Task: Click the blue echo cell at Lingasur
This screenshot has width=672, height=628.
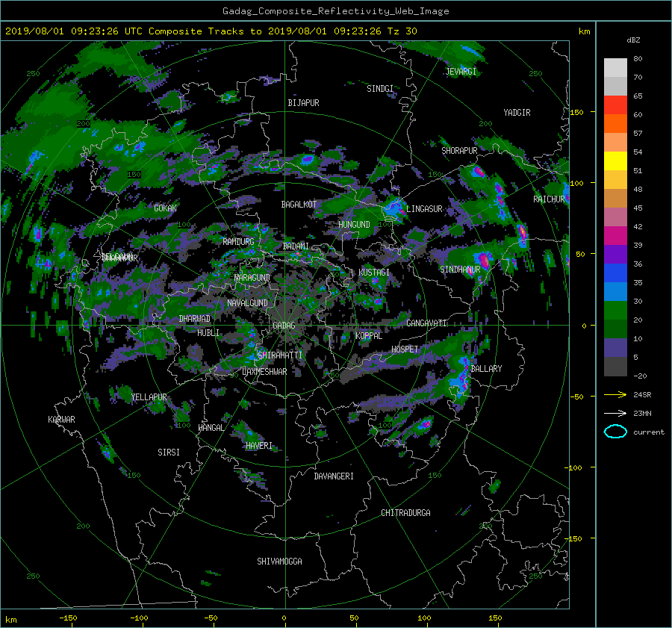Action: pyautogui.click(x=395, y=209)
